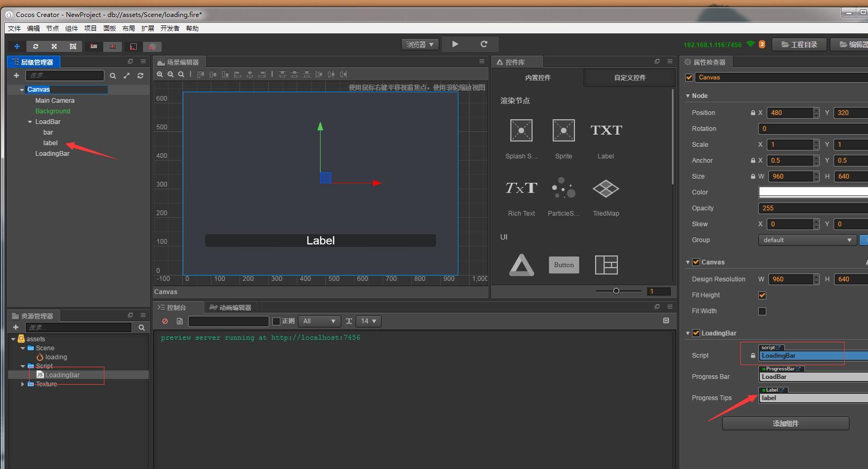Click the Color white swatch in inspector
This screenshot has width=868, height=469.
pos(813,192)
